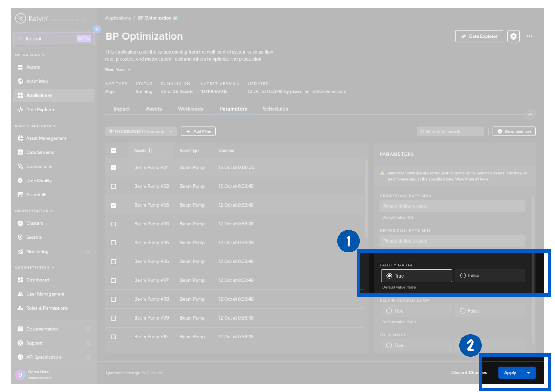This screenshot has width=555, height=392.
Task: Open the version and assets filter dropdown
Action: [141, 132]
